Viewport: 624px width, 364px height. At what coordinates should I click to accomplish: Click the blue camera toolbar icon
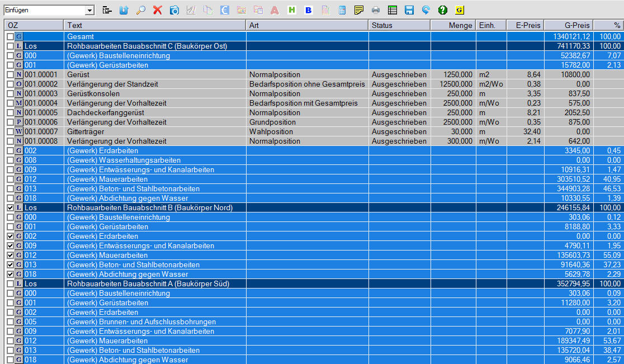(174, 10)
